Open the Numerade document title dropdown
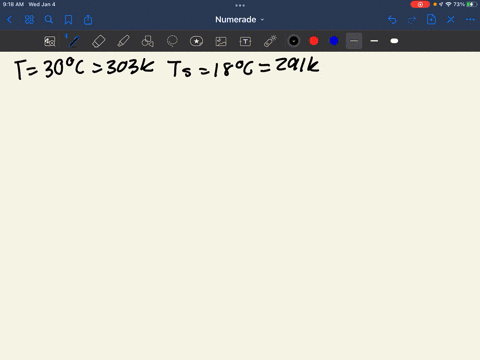 coord(239,20)
